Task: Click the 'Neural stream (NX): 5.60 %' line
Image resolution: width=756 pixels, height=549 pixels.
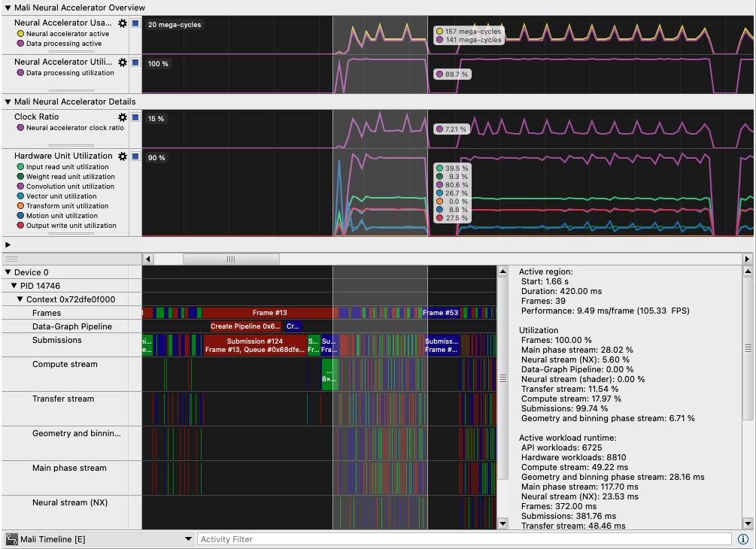Action: click(575, 359)
